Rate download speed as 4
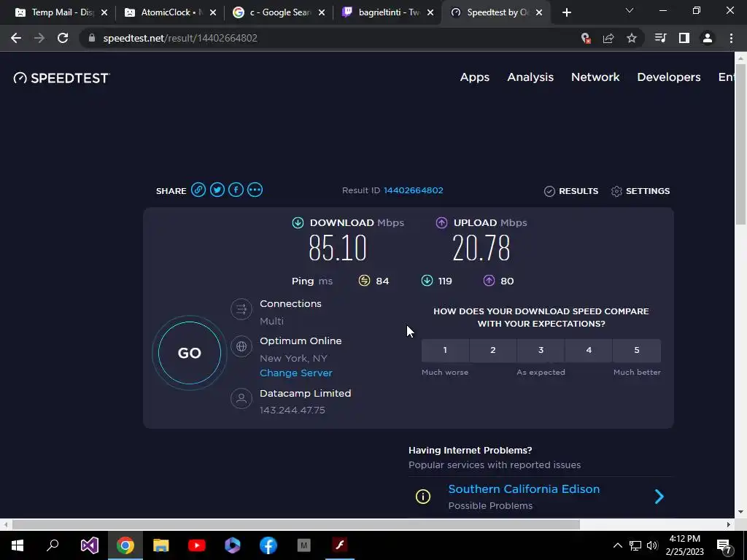This screenshot has width=747, height=560. point(589,351)
